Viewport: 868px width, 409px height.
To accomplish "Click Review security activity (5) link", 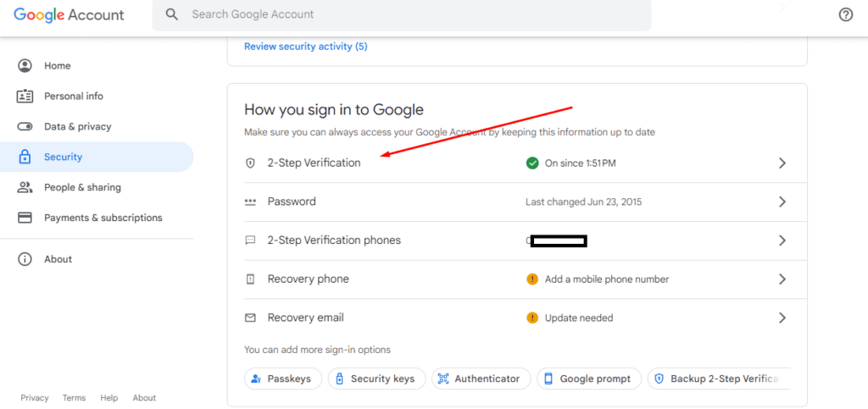I will coord(305,47).
